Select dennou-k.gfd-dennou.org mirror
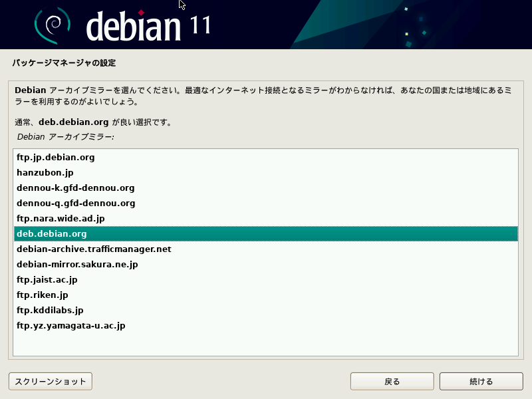 click(265, 188)
